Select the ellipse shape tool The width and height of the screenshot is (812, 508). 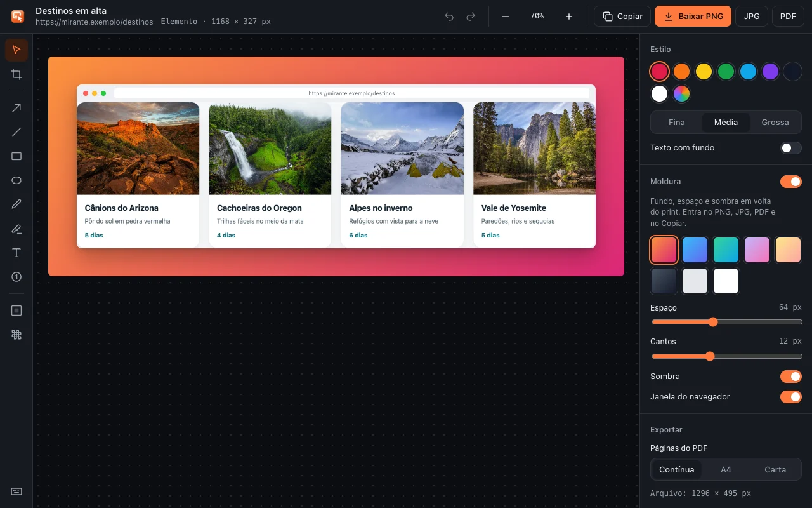click(x=16, y=180)
